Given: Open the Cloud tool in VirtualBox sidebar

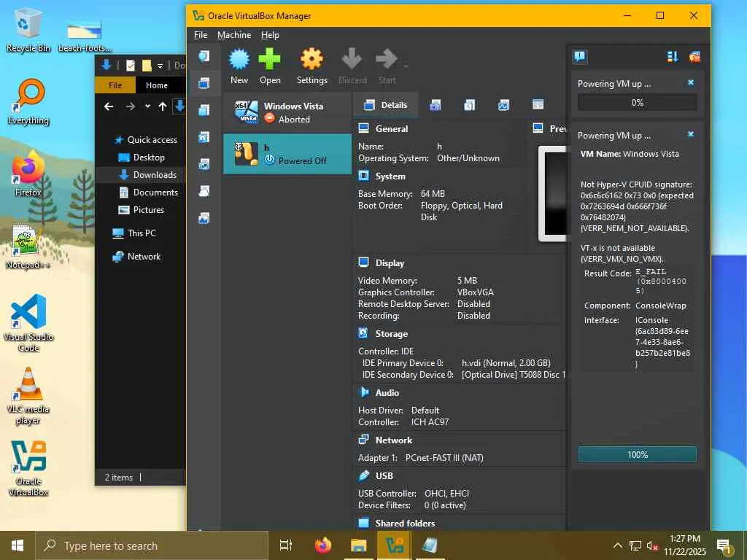Looking at the screenshot, I should [204, 192].
